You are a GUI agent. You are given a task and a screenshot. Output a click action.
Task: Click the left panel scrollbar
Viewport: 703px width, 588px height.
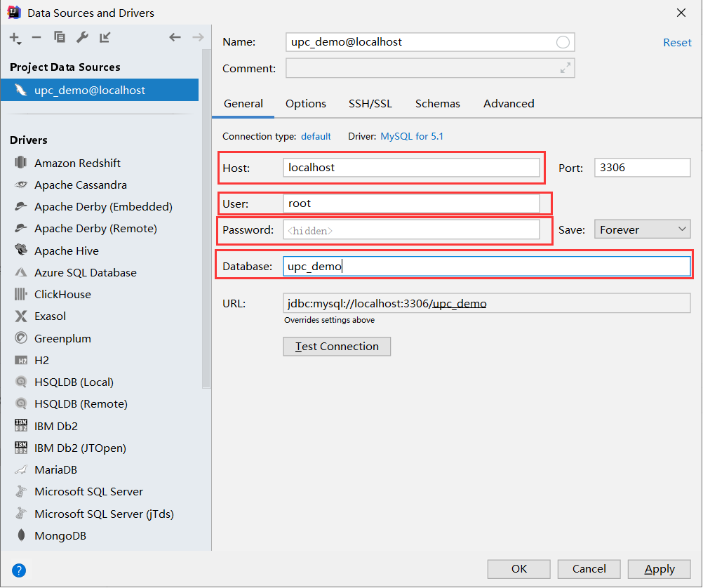206,219
